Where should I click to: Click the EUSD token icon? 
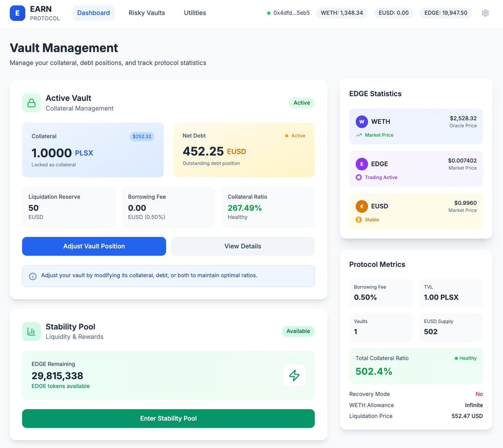362,206
